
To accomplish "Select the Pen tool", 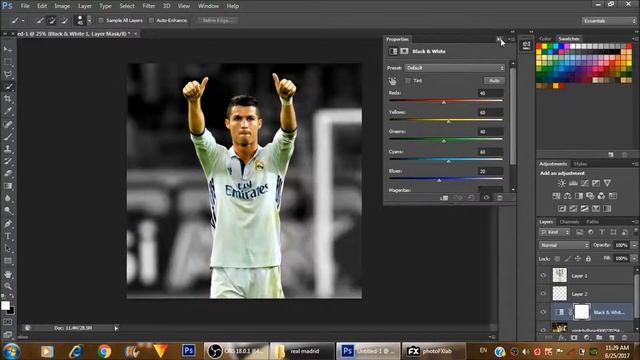I will coord(8,224).
